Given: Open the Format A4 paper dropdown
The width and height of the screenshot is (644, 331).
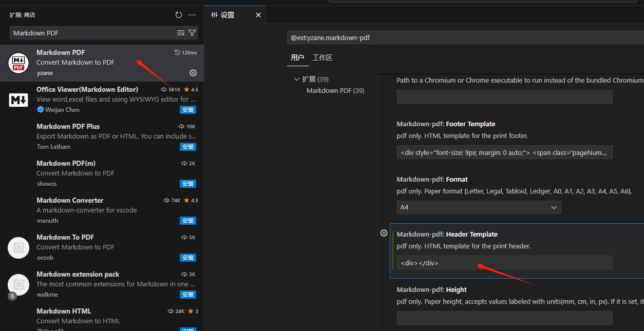Looking at the screenshot, I should coord(479,207).
